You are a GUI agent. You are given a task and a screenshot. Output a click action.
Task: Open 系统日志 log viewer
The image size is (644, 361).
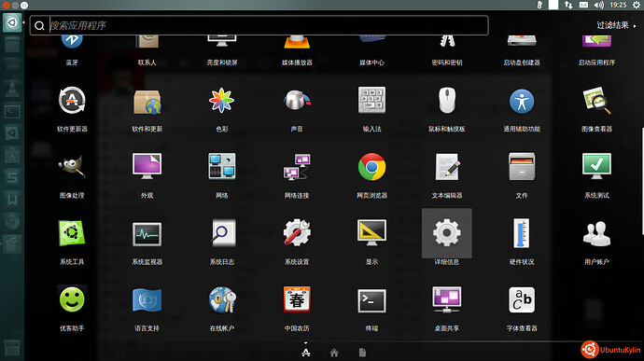point(222,233)
